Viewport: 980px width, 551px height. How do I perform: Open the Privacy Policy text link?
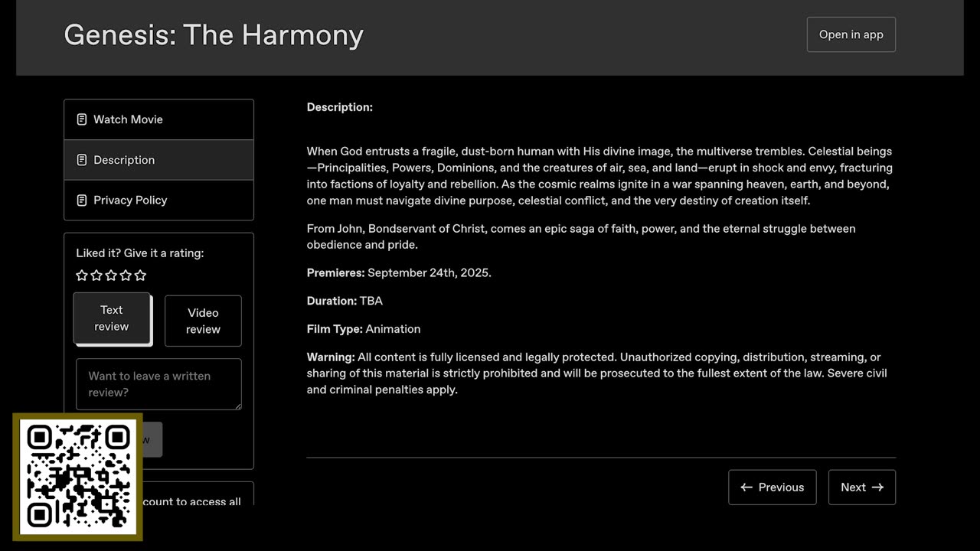click(130, 201)
